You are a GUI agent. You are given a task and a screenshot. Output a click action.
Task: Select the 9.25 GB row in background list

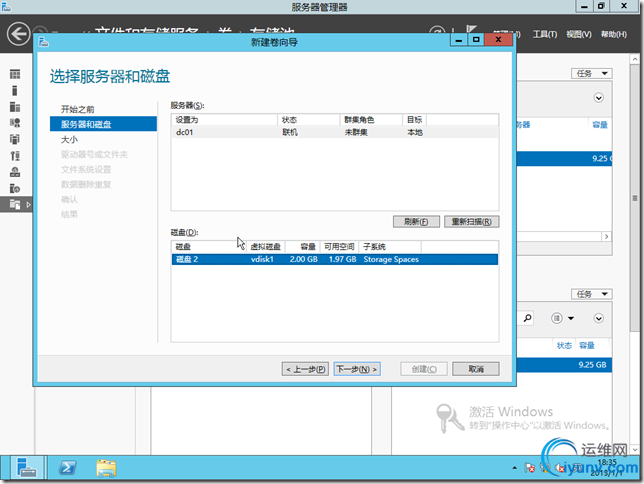(x=564, y=365)
